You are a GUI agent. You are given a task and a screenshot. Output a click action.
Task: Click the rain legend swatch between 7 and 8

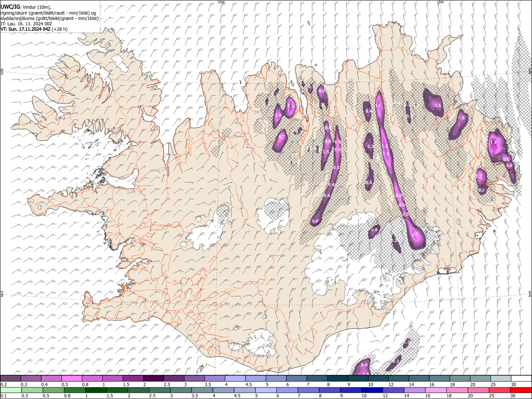coord(308,390)
